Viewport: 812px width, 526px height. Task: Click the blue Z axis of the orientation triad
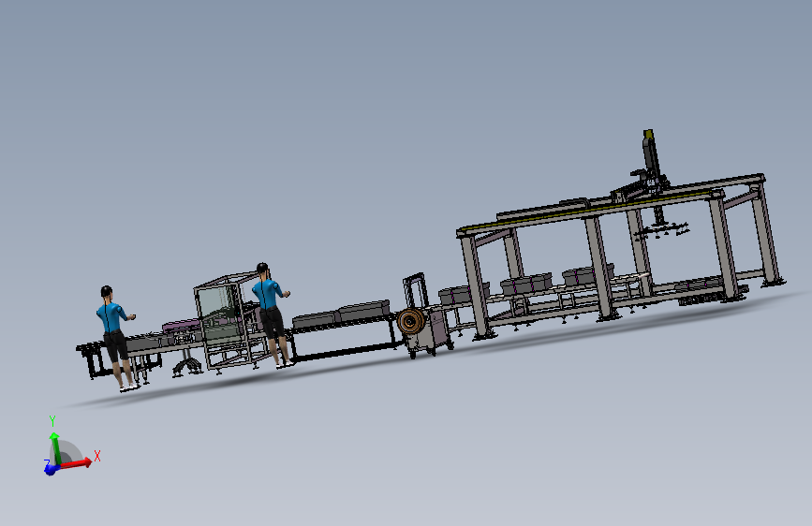click(x=51, y=470)
